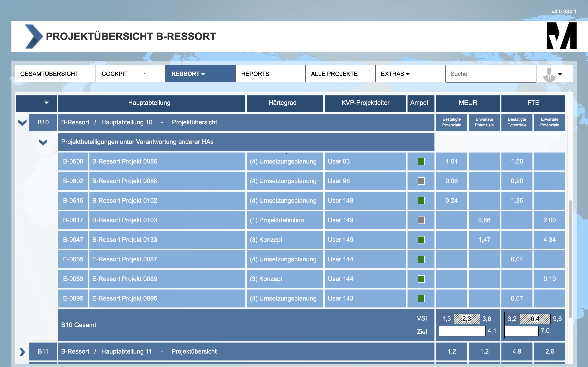Image resolution: width=588 pixels, height=367 pixels.
Task: Collapse the B10 Hauptabteilung row
Action: pos(22,122)
